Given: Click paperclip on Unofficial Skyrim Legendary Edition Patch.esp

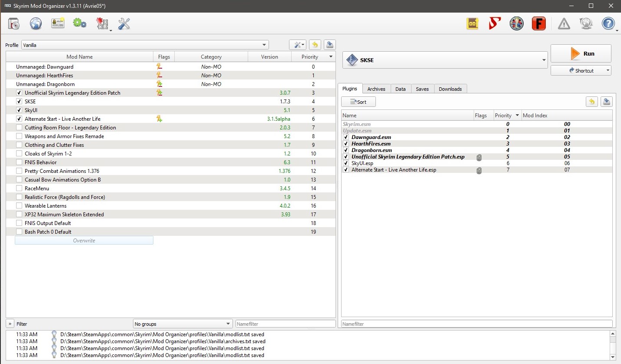Looking at the screenshot, I should tap(479, 157).
